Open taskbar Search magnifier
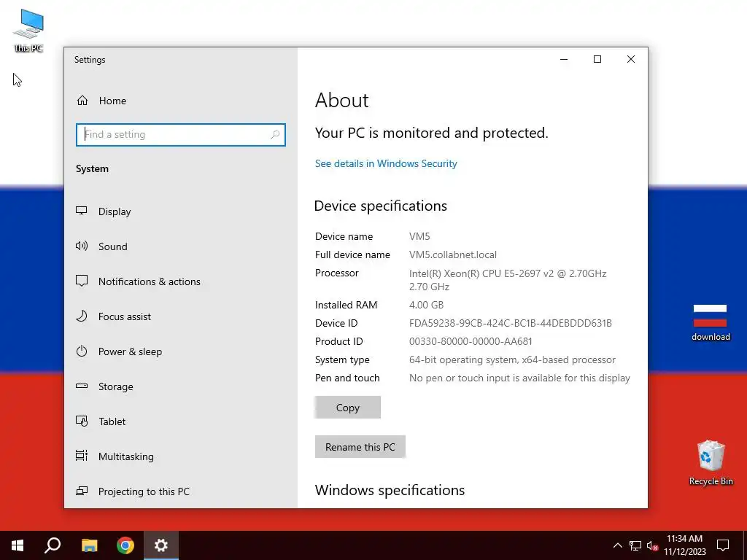This screenshot has height=560, width=747. point(53,545)
